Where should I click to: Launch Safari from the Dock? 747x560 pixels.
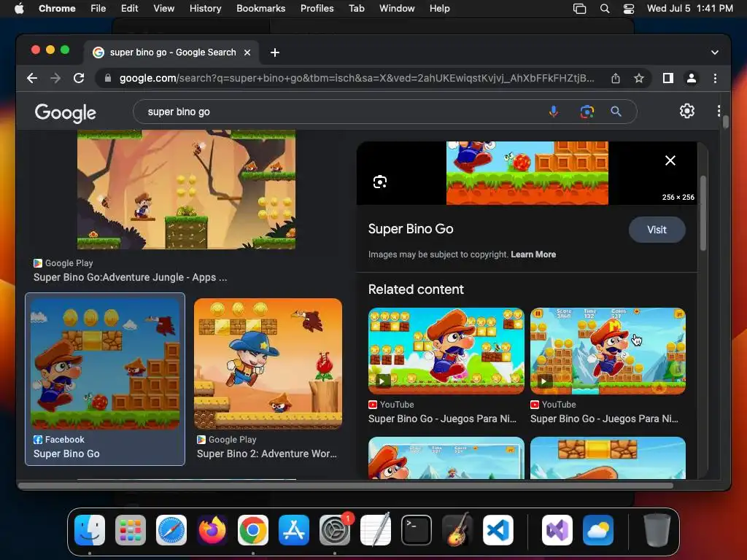[x=171, y=530]
